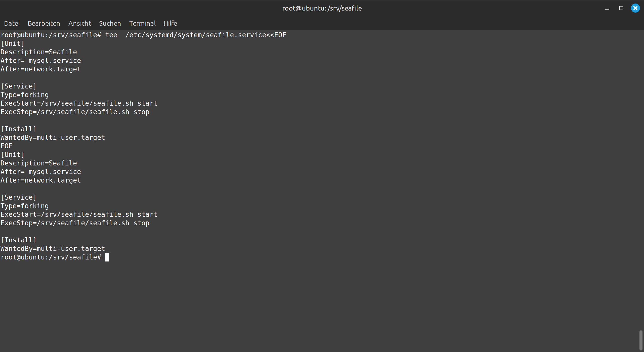This screenshot has height=352, width=644.
Task: Click the WantedBy line just above final prompt
Action: [53, 249]
